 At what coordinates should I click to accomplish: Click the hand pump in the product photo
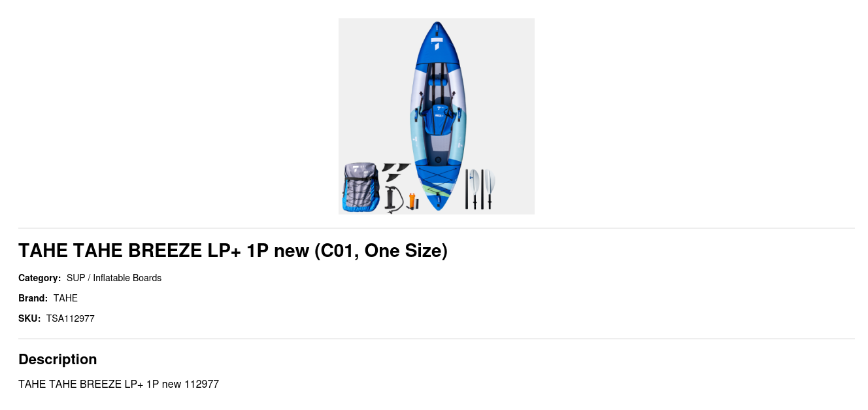(x=393, y=199)
